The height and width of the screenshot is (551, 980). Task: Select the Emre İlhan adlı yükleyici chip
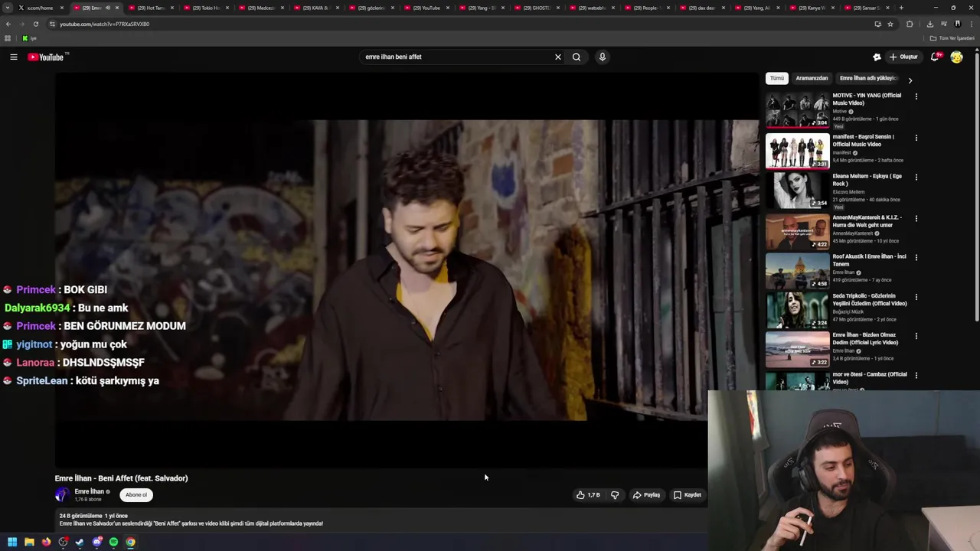click(x=868, y=78)
